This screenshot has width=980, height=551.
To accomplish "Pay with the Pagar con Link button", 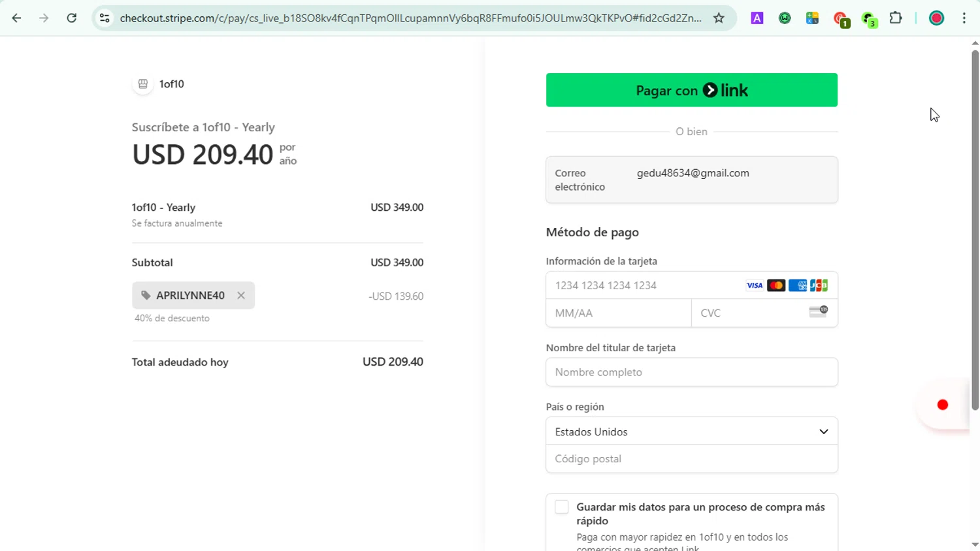I will coord(692,90).
